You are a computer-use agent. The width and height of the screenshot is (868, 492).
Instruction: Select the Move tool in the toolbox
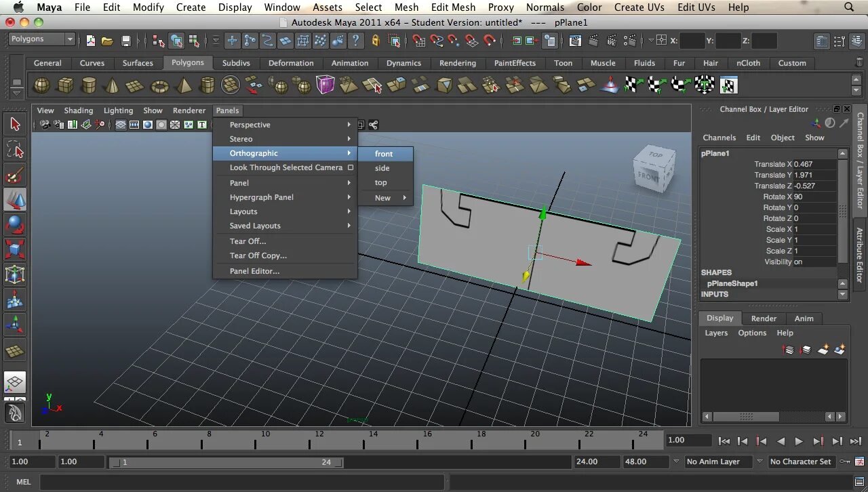[x=16, y=200]
